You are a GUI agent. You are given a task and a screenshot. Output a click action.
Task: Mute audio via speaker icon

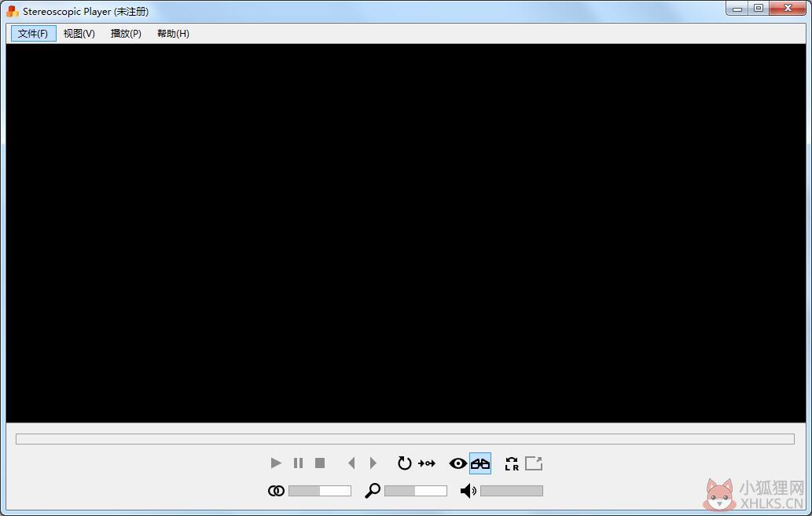click(x=468, y=491)
